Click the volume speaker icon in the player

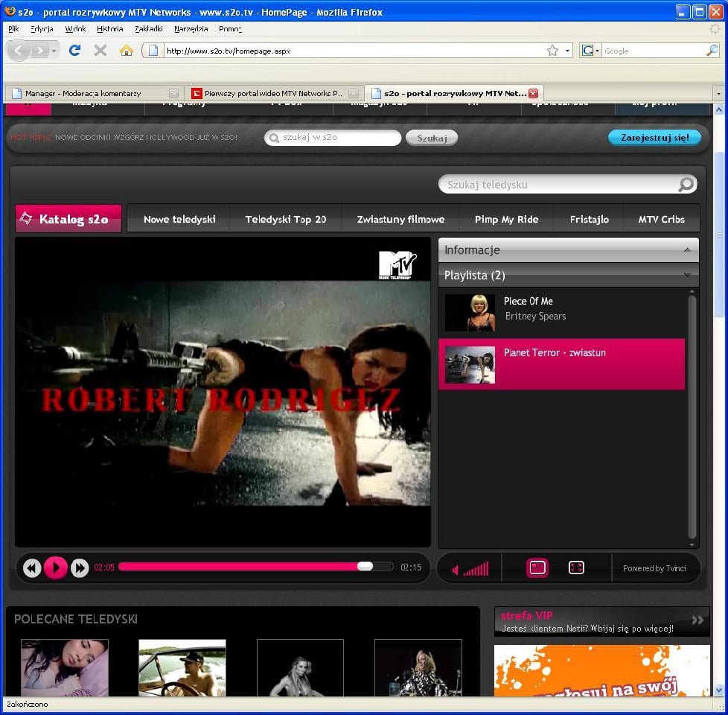pos(456,568)
